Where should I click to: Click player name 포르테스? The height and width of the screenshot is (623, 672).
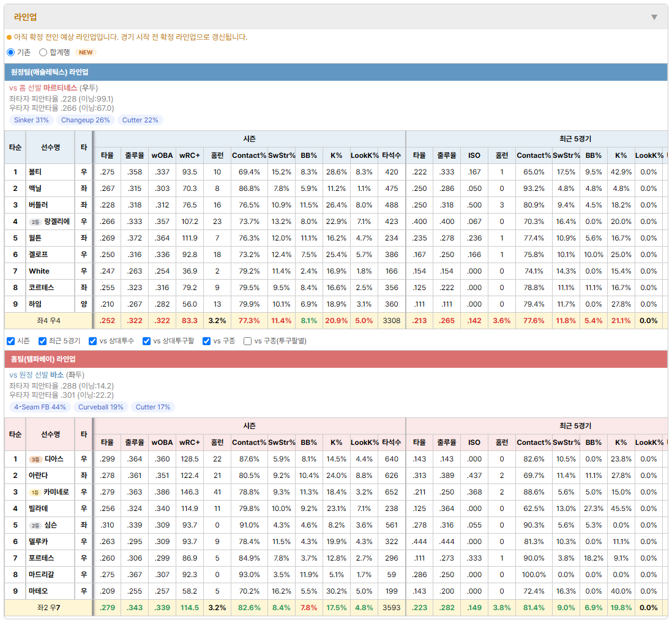click(41, 558)
